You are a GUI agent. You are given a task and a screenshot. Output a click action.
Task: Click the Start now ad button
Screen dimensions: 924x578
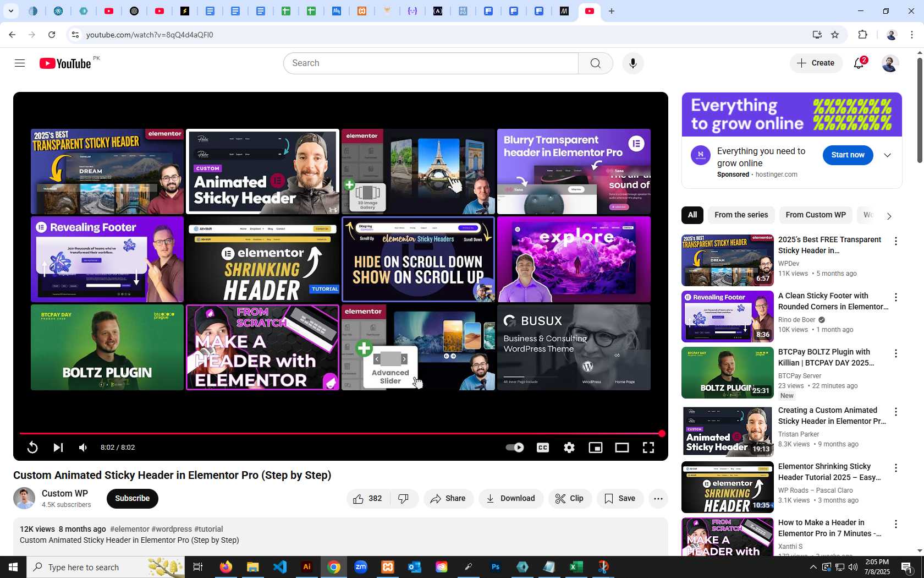(x=848, y=155)
